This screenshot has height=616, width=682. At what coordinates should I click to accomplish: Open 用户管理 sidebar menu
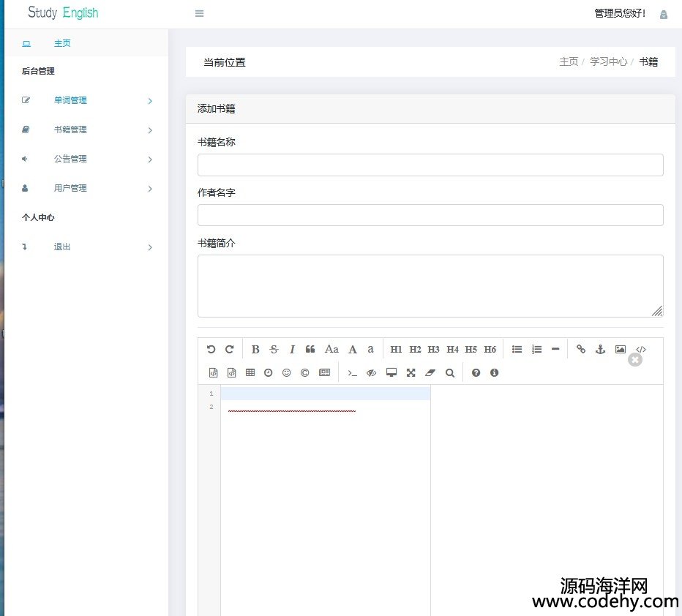(x=70, y=188)
